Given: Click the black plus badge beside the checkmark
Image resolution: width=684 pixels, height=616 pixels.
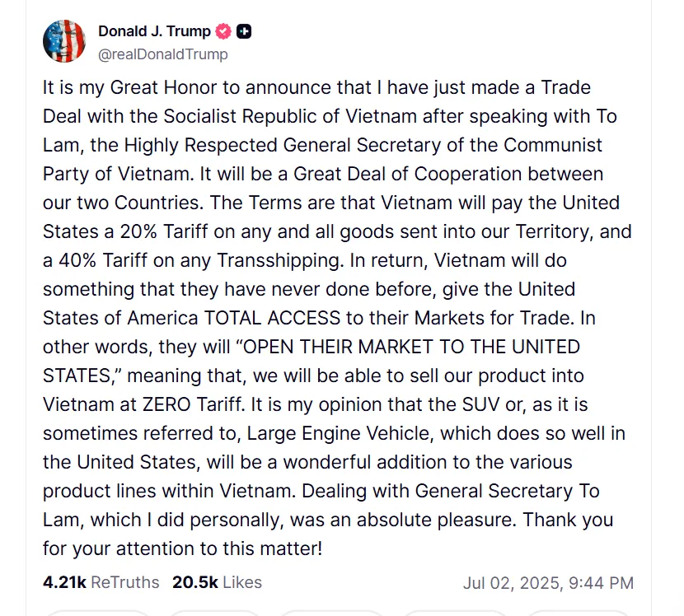Looking at the screenshot, I should click(x=243, y=31).
